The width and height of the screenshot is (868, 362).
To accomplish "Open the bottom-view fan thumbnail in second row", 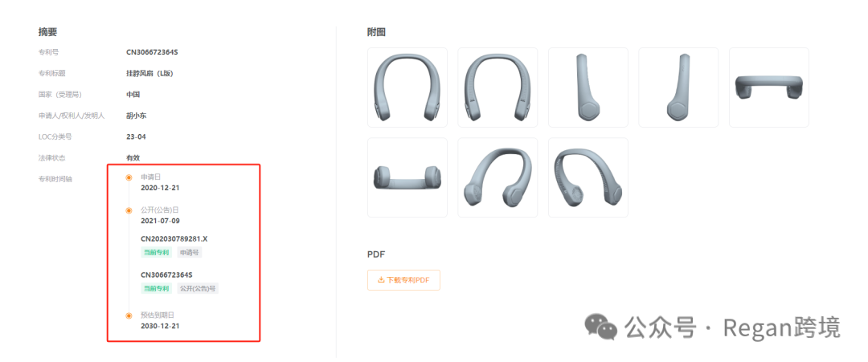I will [407, 177].
